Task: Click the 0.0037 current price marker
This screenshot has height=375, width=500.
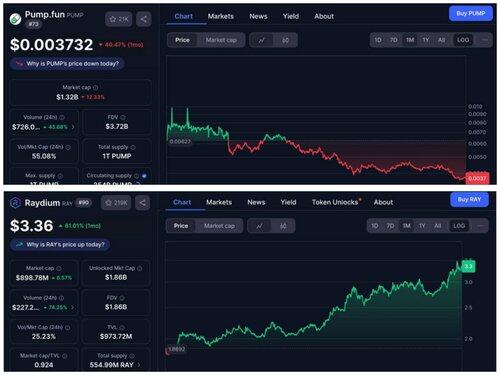Action: 477,178
